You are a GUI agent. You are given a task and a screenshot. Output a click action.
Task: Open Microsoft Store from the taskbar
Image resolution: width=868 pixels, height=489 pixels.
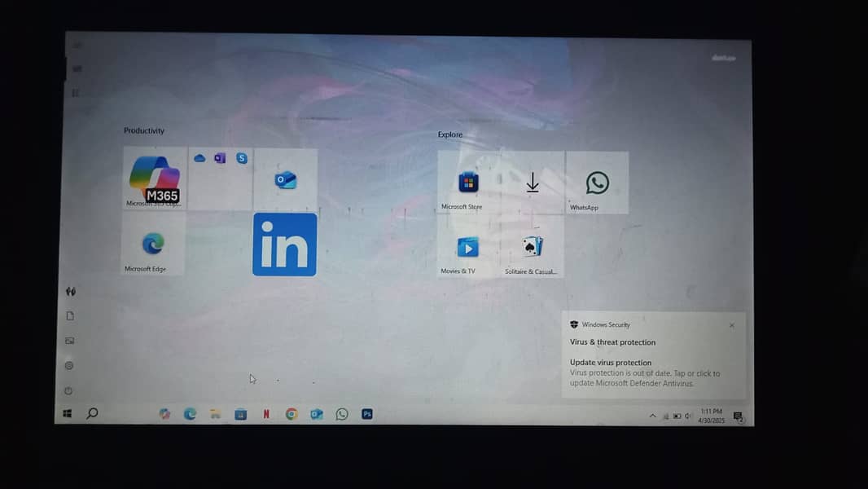tap(241, 414)
